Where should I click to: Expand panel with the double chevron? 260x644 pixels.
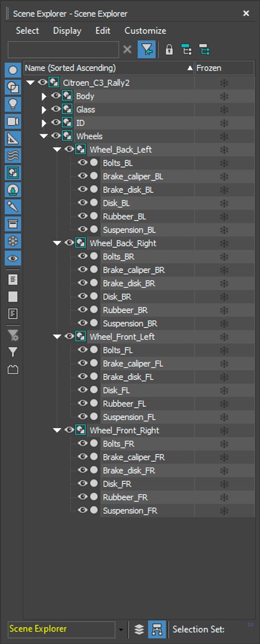click(x=250, y=625)
